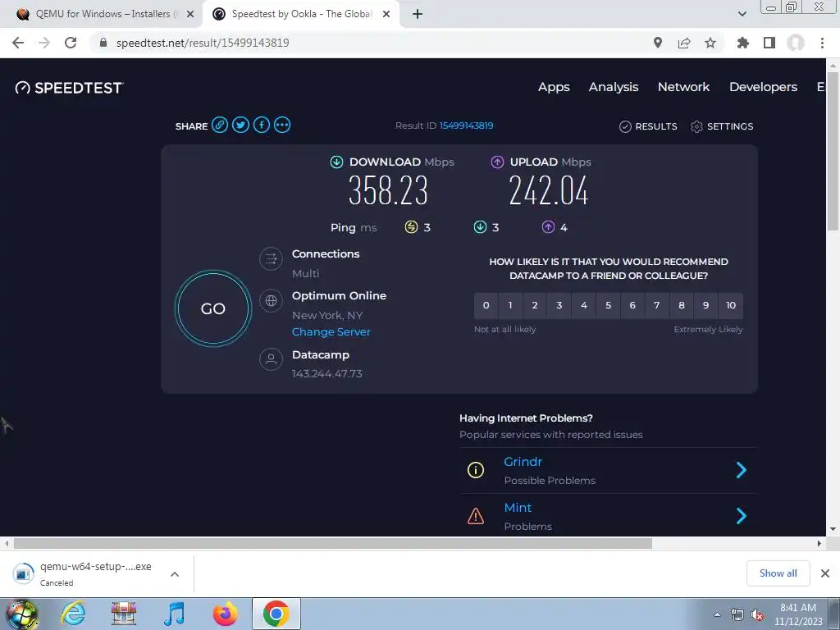Click the vertical page scrollbar thumb
The image size is (840, 630).
(x=833, y=150)
